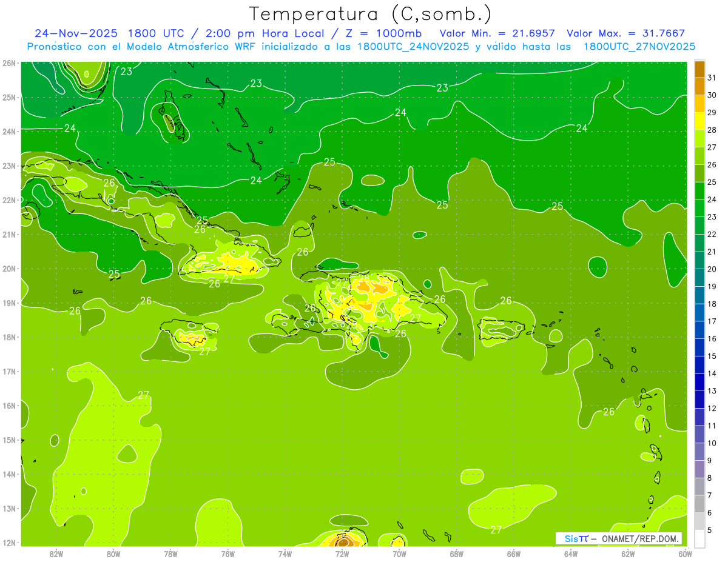
Task: Click the '62W' longitude axis label
Action: click(x=628, y=554)
